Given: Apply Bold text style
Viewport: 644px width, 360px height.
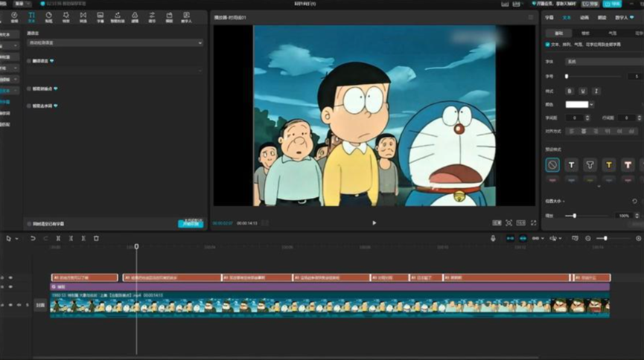Looking at the screenshot, I should [570, 91].
